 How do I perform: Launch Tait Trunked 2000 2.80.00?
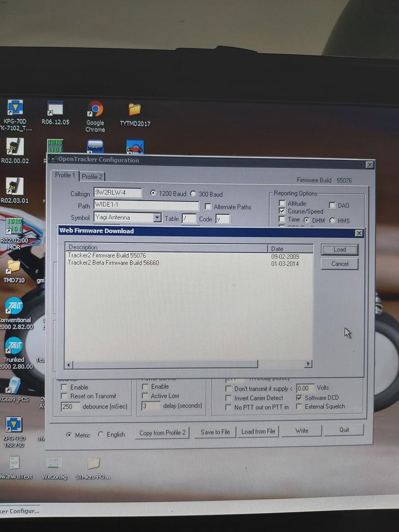coord(14,353)
